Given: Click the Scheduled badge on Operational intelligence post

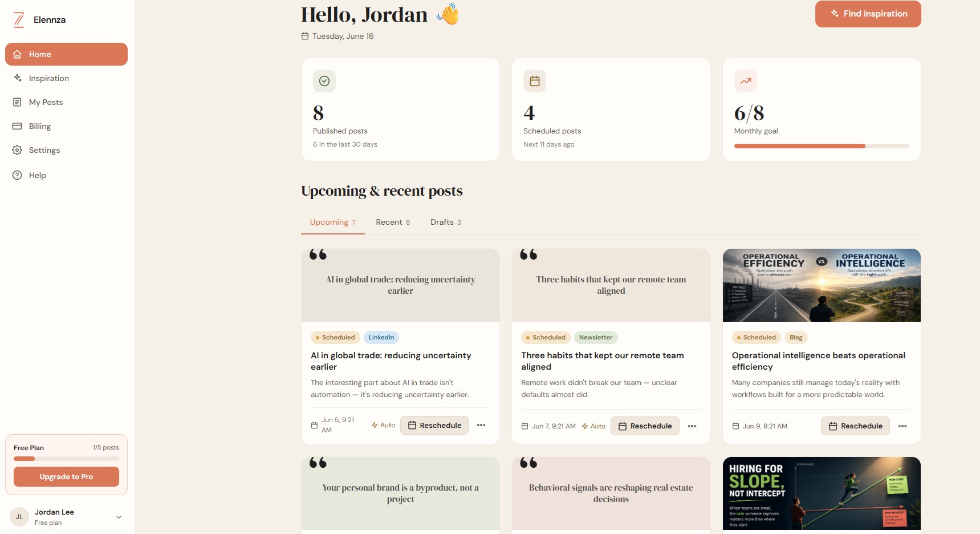Looking at the screenshot, I should (757, 337).
